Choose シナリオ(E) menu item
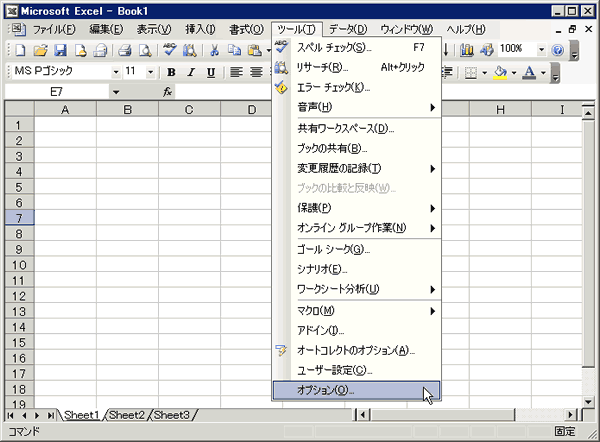The width and height of the screenshot is (600, 442). (x=357, y=269)
